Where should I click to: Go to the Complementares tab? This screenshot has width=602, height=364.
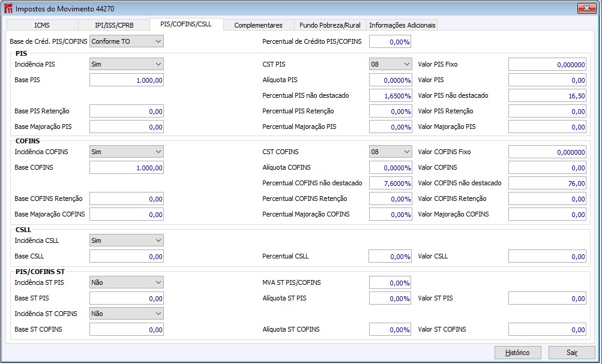click(x=258, y=25)
